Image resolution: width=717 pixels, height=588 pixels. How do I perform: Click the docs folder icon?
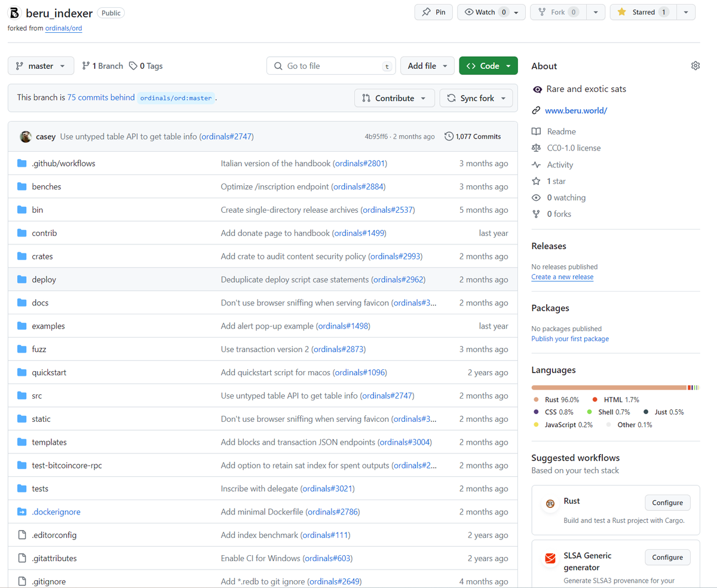click(22, 303)
